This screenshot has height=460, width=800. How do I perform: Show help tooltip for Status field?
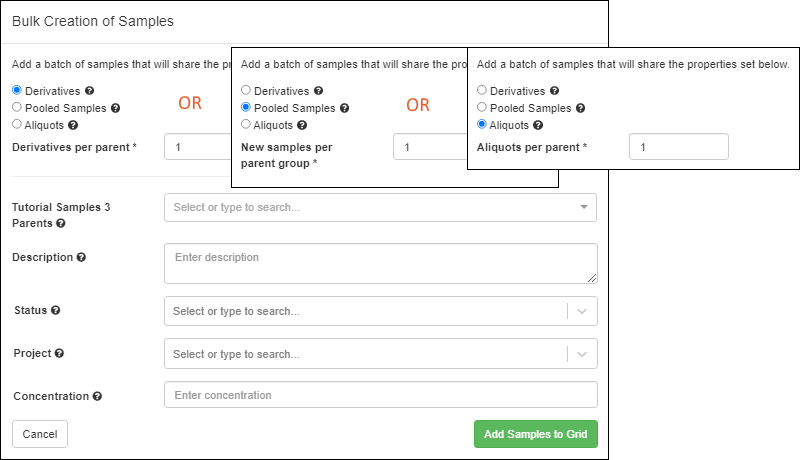click(x=56, y=310)
